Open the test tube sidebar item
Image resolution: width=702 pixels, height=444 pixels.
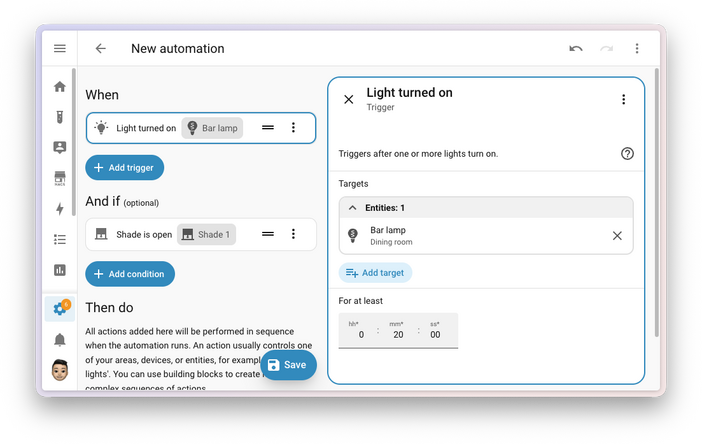click(60, 117)
